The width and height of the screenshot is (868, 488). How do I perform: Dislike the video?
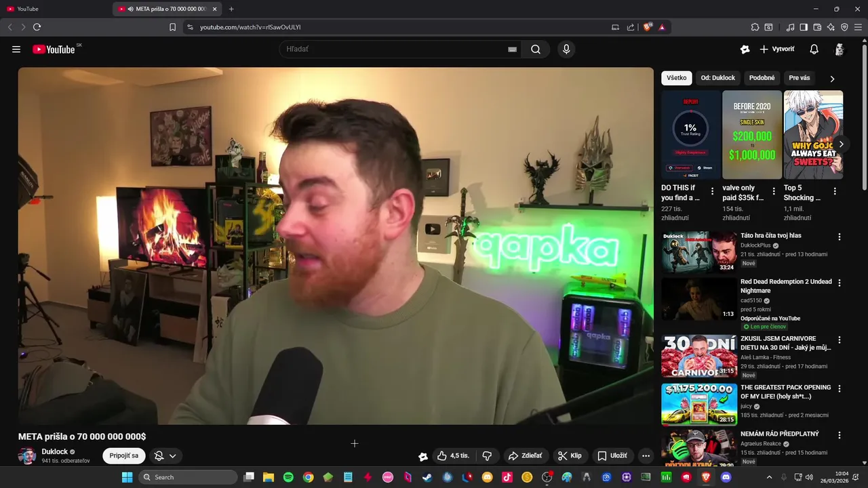487,456
